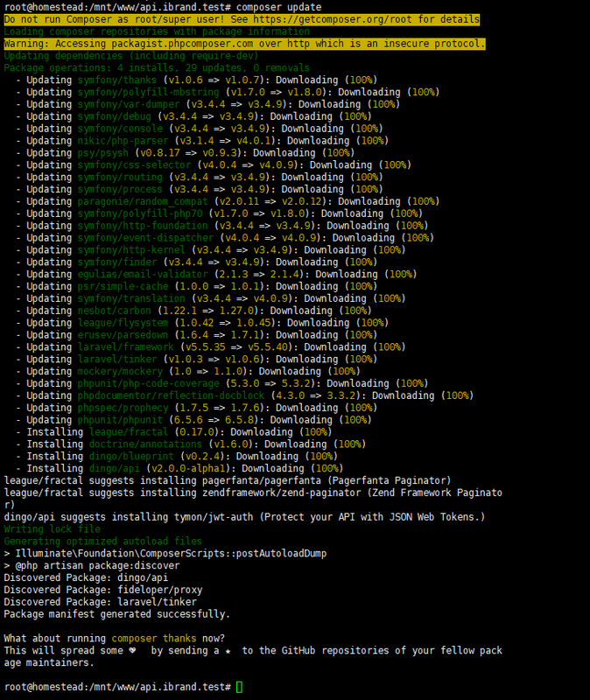Click the 'symfony/var-dumper' package name

129,104
